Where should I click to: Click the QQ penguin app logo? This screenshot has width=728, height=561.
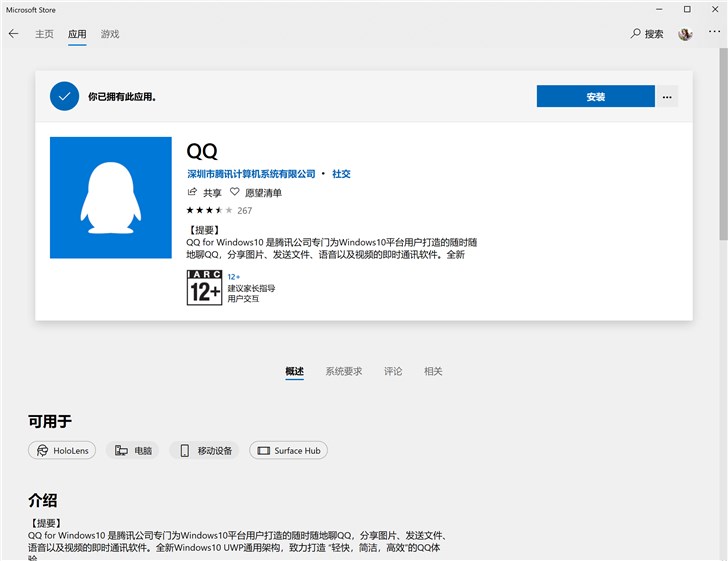(x=111, y=197)
